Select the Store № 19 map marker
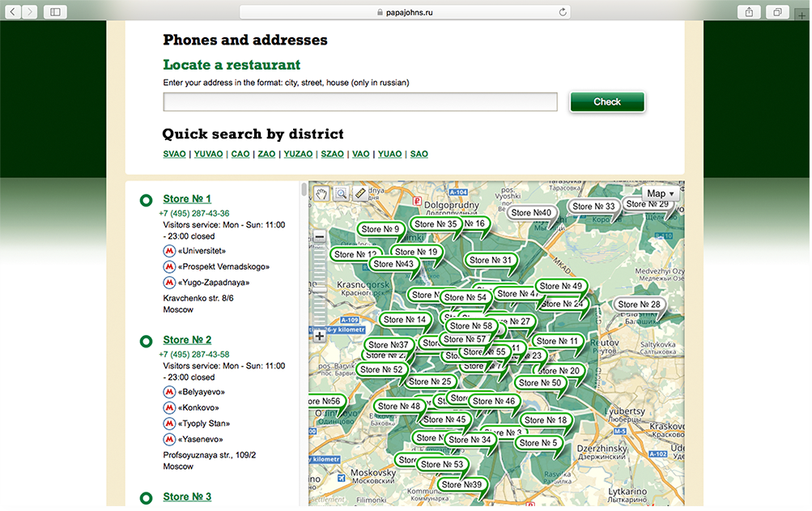The image size is (812, 511). pyautogui.click(x=416, y=252)
